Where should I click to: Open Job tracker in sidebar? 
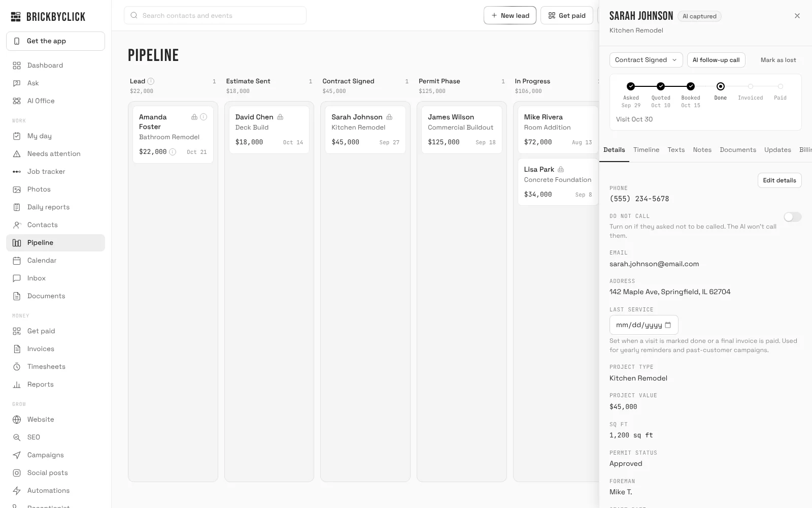[x=55, y=172]
